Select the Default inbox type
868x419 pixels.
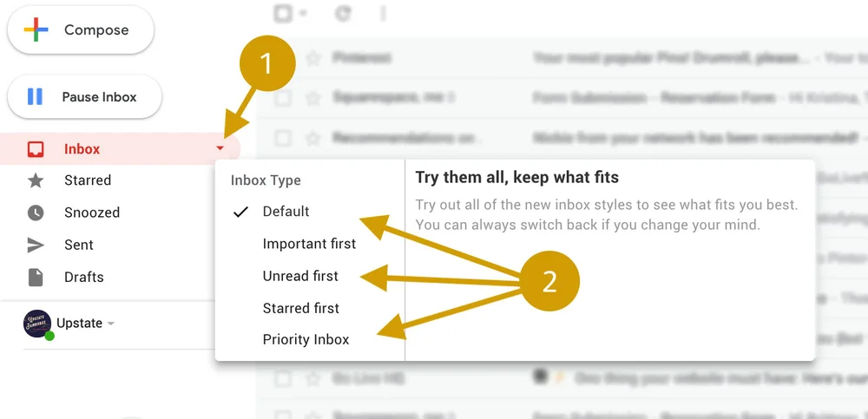click(x=286, y=212)
